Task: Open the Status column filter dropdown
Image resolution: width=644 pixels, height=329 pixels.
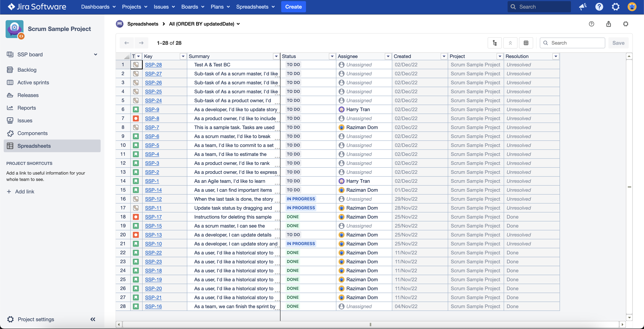Action: (x=332, y=56)
